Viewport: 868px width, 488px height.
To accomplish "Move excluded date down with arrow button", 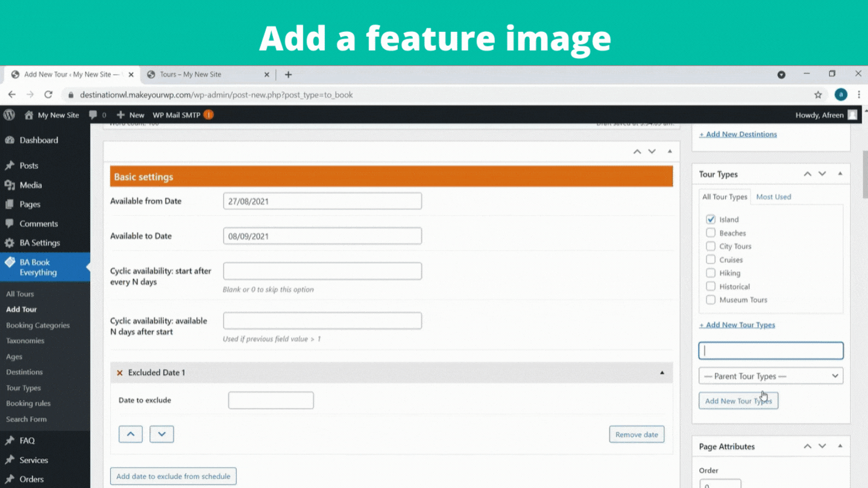I will 162,434.
